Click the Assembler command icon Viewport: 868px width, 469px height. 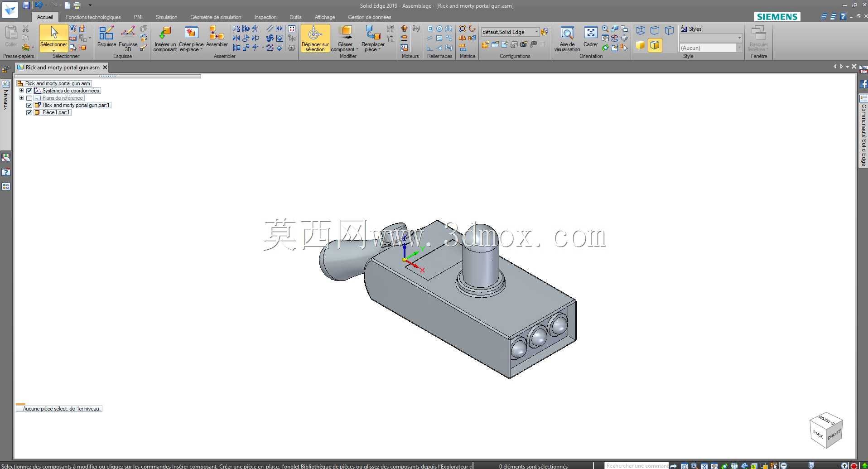point(217,36)
